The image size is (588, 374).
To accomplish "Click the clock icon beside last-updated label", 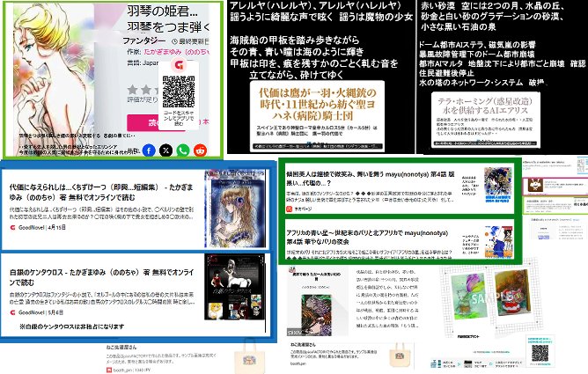I will pos(174,41).
